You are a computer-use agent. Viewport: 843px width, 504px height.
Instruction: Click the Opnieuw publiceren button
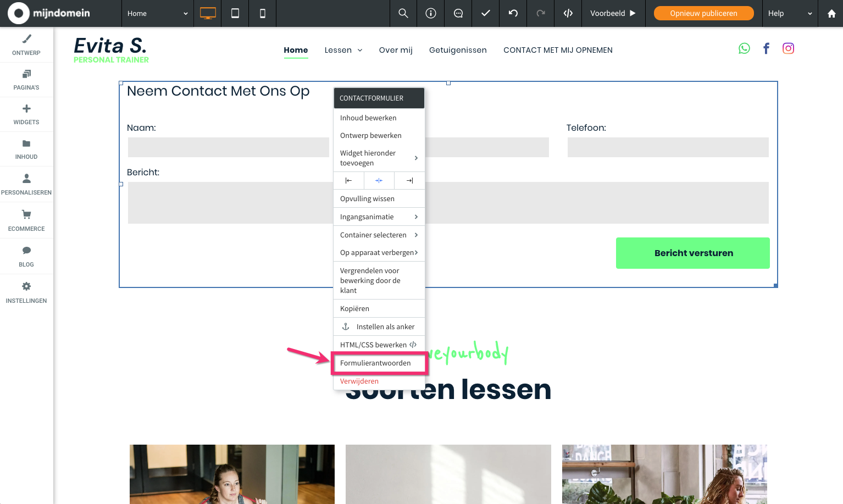coord(703,13)
